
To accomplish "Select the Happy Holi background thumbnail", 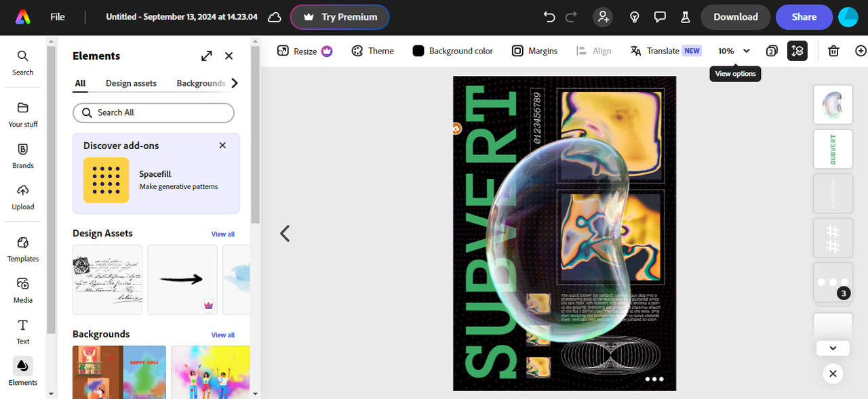I will [x=119, y=371].
